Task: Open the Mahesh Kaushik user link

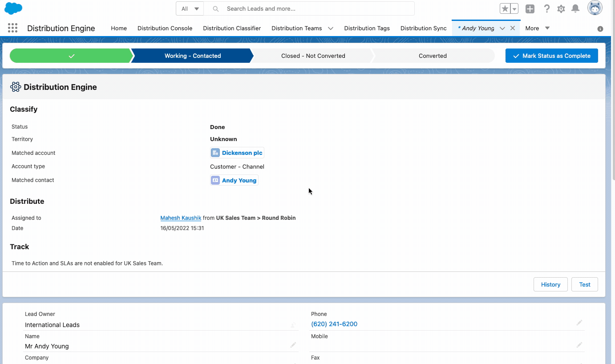Action: click(x=181, y=218)
